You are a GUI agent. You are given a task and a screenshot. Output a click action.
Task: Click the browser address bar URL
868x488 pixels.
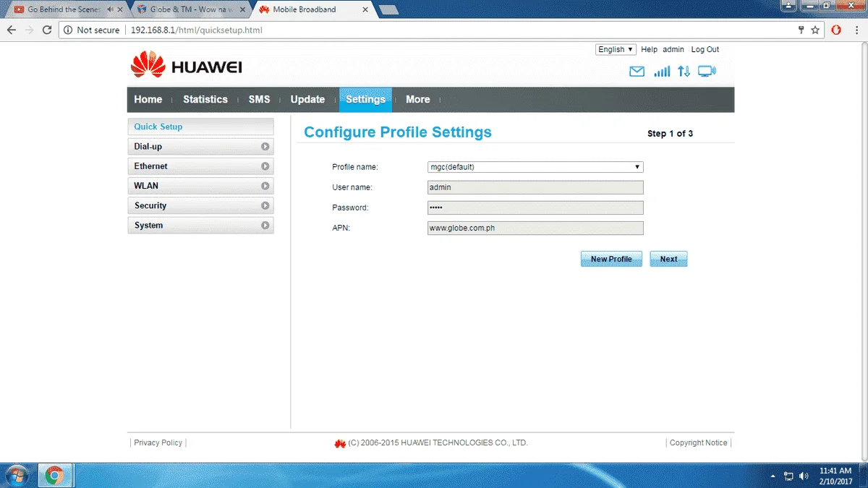[x=196, y=30]
